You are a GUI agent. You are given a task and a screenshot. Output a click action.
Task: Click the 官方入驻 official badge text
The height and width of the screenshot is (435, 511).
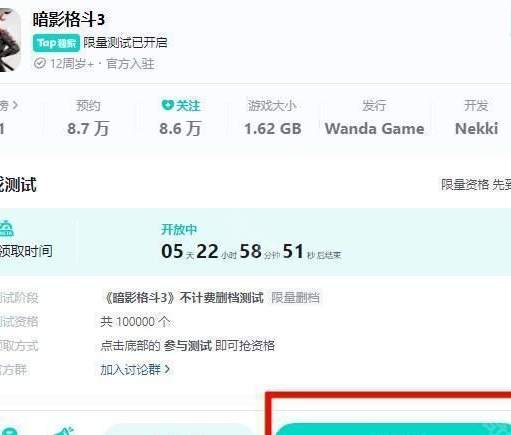coord(130,64)
